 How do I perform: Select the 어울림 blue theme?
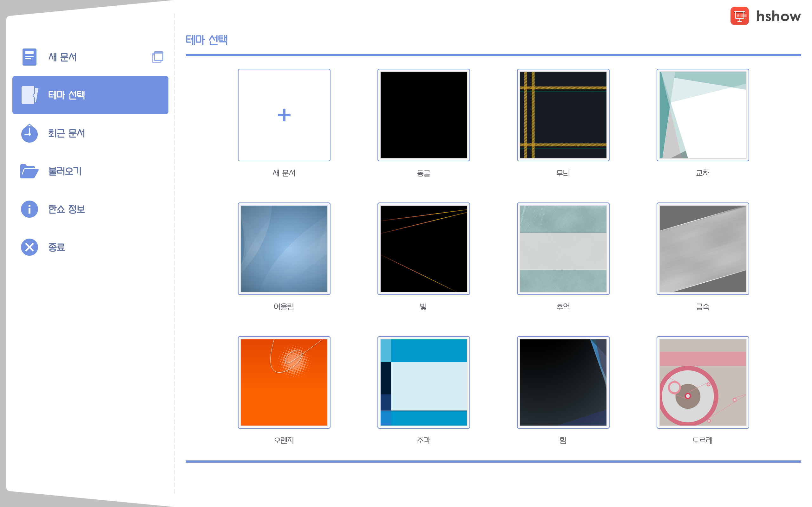[x=284, y=248]
